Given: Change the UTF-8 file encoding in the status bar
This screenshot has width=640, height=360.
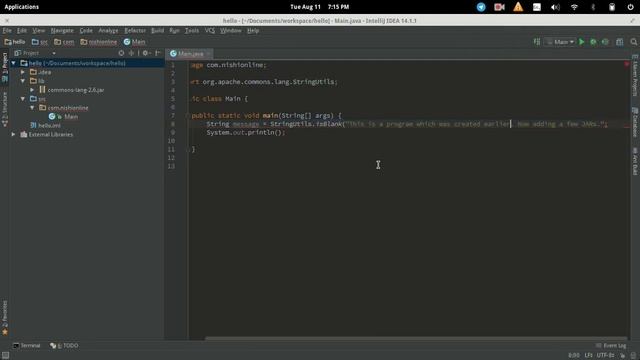Looking at the screenshot, I should pyautogui.click(x=605, y=355).
